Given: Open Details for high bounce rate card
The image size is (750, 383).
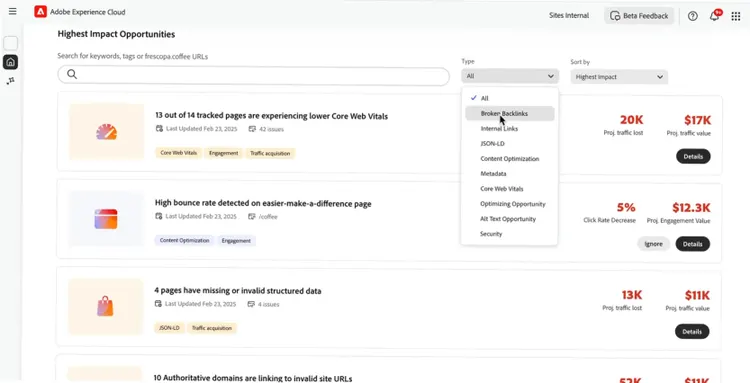Looking at the screenshot, I should click(693, 244).
